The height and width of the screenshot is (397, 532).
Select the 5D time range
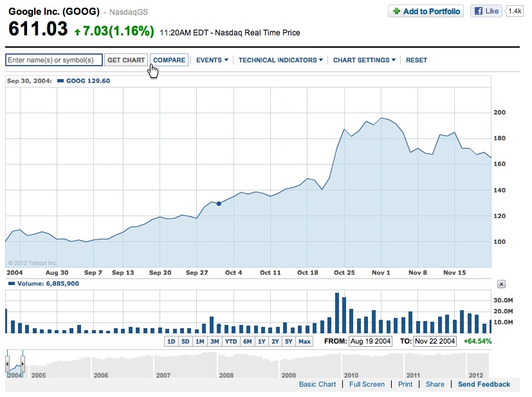[185, 342]
